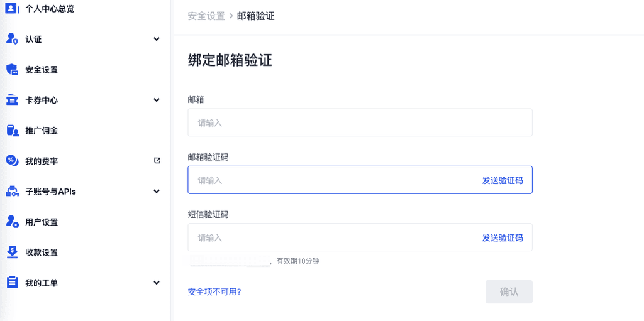Screen dimensions: 644x321
Task: Go to 安全设置 breadcrumb link
Action: click(x=206, y=16)
